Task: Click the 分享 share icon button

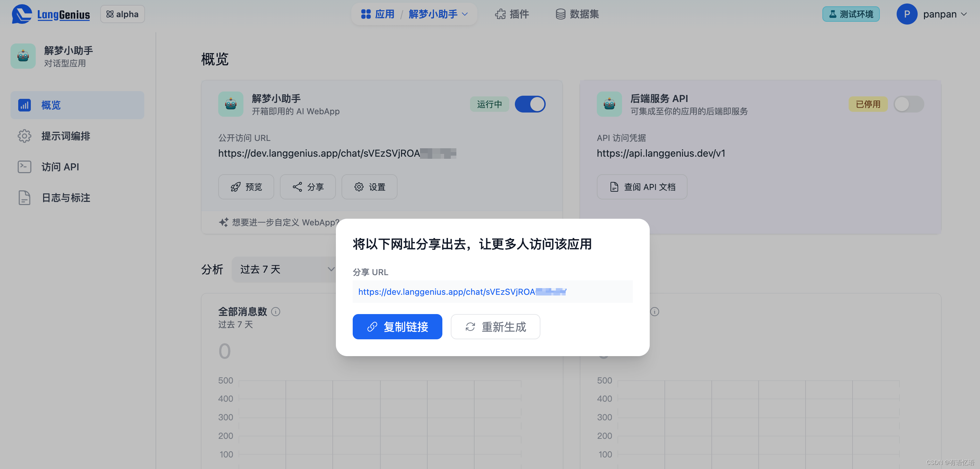Action: [308, 186]
